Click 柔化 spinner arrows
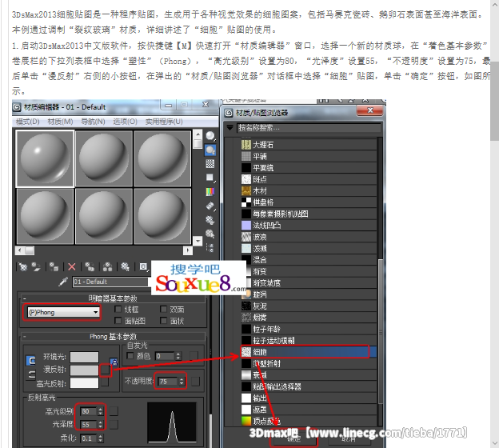Viewport: 499px width, 448px height. pyautogui.click(x=101, y=438)
